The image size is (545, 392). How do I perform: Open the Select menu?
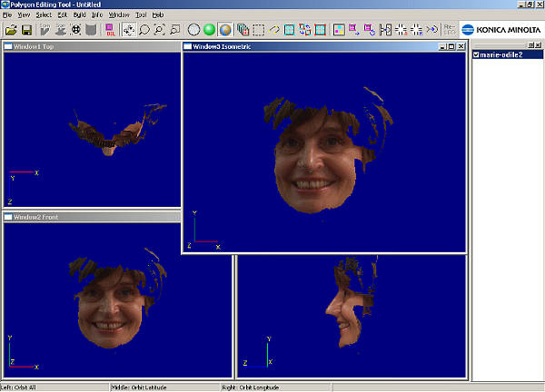[43, 15]
